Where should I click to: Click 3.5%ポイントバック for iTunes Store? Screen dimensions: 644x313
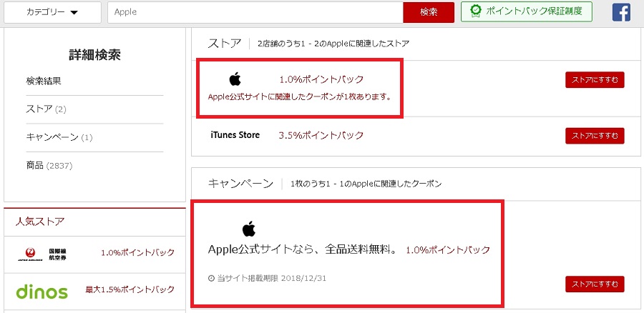(x=321, y=135)
